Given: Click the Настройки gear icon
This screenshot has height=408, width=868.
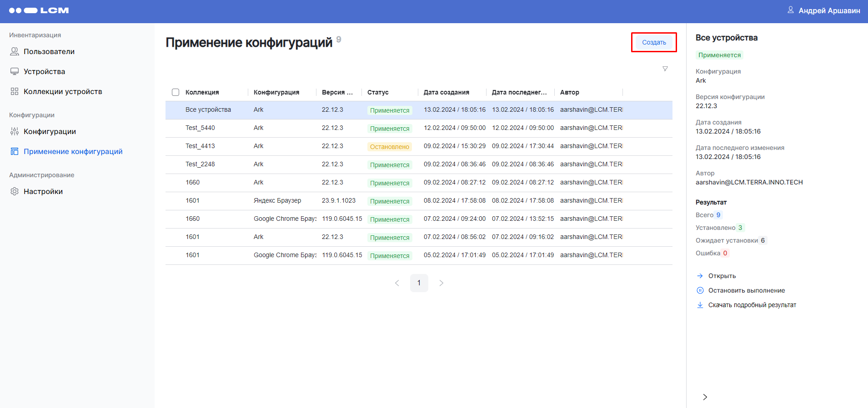Looking at the screenshot, I should (x=15, y=191).
